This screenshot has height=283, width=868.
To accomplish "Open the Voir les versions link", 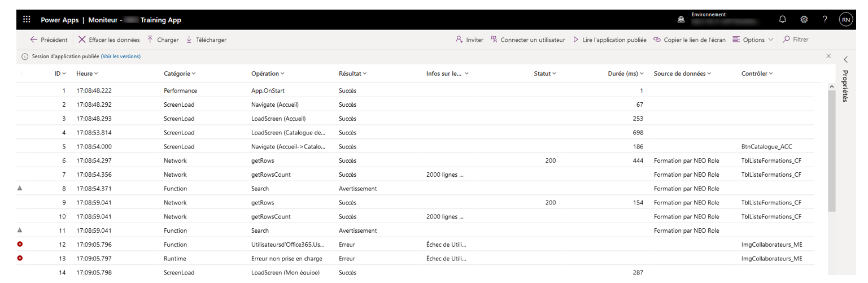I will click(x=121, y=56).
